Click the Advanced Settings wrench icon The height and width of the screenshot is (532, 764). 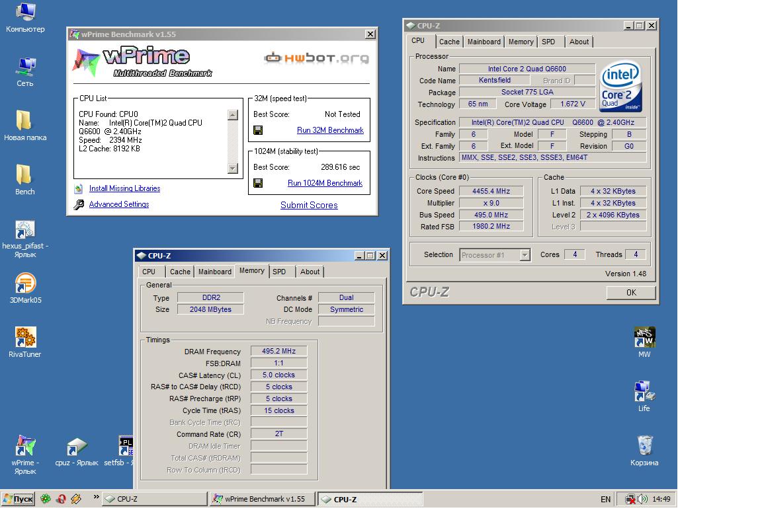pyautogui.click(x=79, y=204)
